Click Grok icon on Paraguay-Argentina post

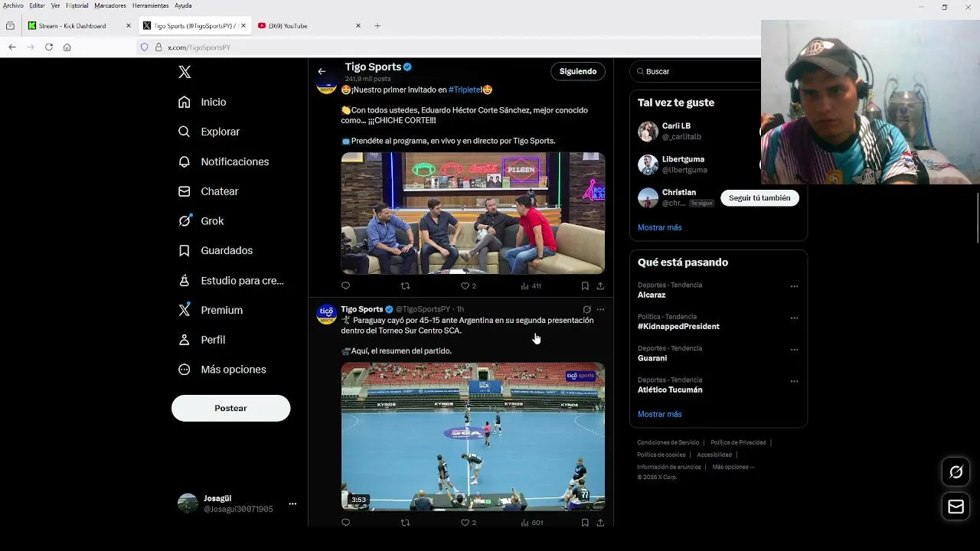tap(586, 309)
